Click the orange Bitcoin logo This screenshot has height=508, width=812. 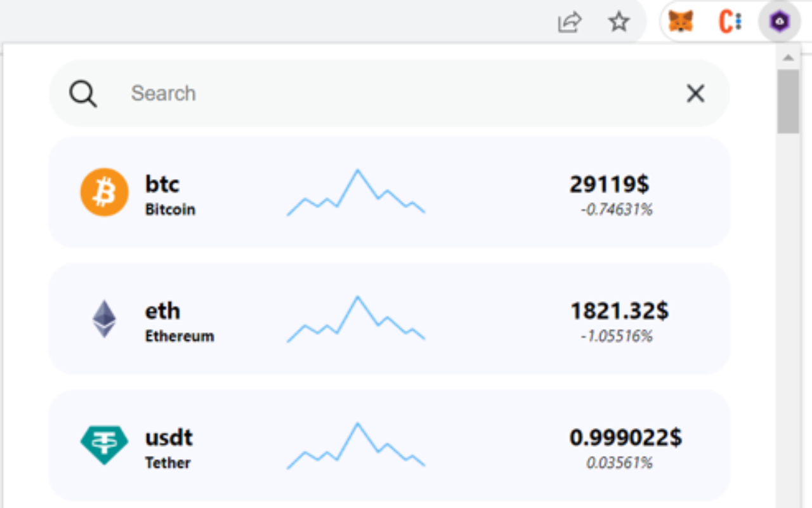point(104,192)
